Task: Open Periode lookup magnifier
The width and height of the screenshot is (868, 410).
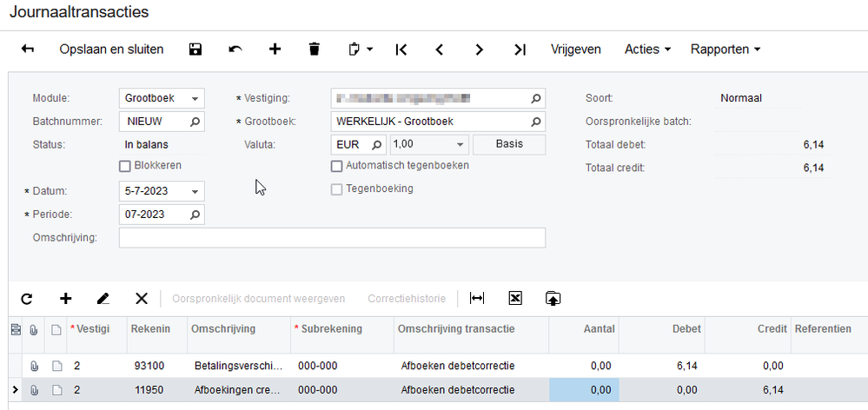Action: pyautogui.click(x=195, y=215)
